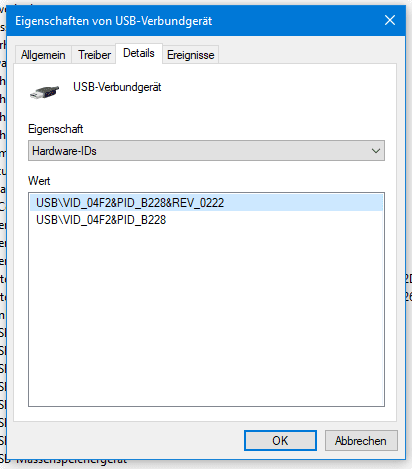Screen dimensions: 412x469
Task: Click the dialog title bar text
Action: click(113, 21)
